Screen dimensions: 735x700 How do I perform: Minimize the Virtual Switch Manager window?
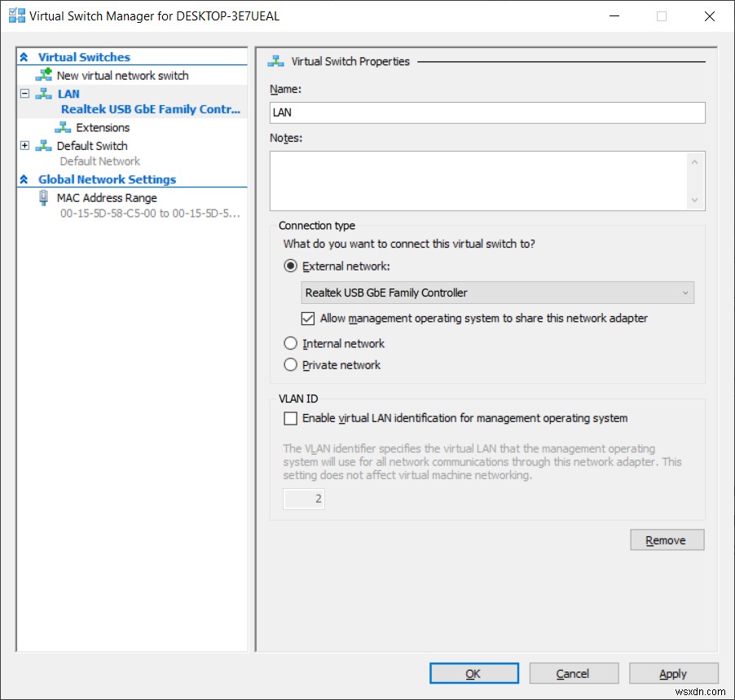pyautogui.click(x=614, y=16)
